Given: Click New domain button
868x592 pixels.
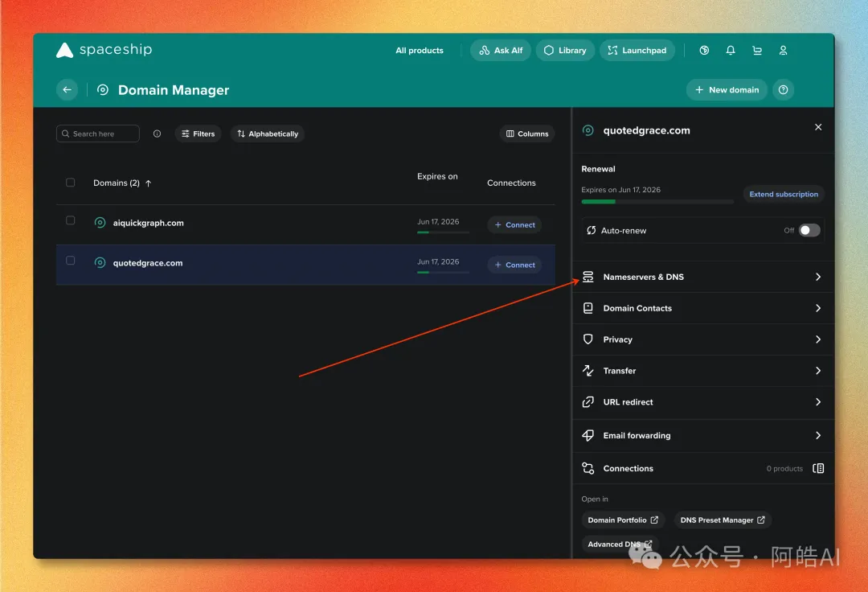Looking at the screenshot, I should click(x=727, y=90).
